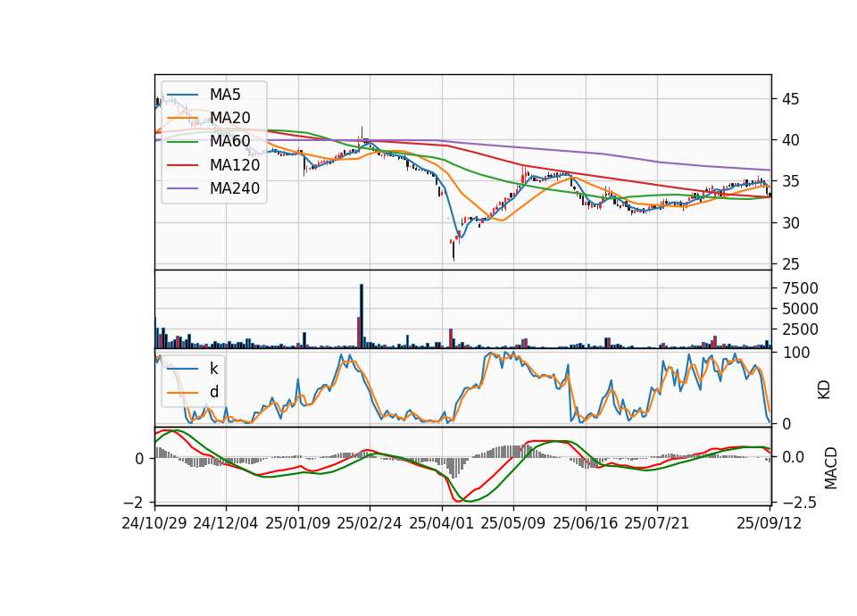The image size is (857, 616).
Task: Click the 7500 volume axis label
Action: click(800, 288)
